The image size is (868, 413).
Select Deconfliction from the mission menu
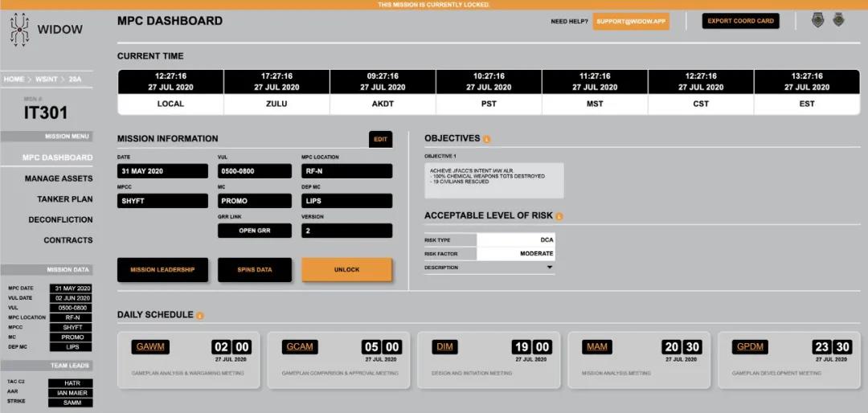click(x=60, y=219)
